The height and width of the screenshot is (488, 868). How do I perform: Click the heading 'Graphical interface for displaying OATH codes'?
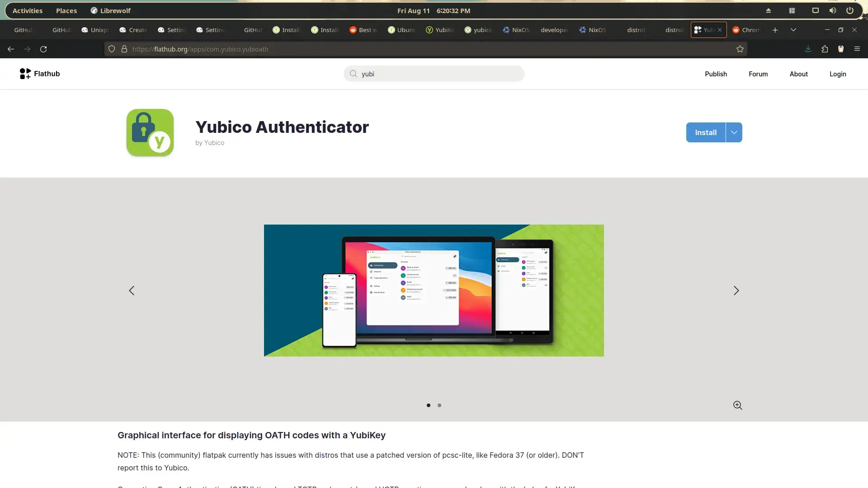[x=251, y=435]
